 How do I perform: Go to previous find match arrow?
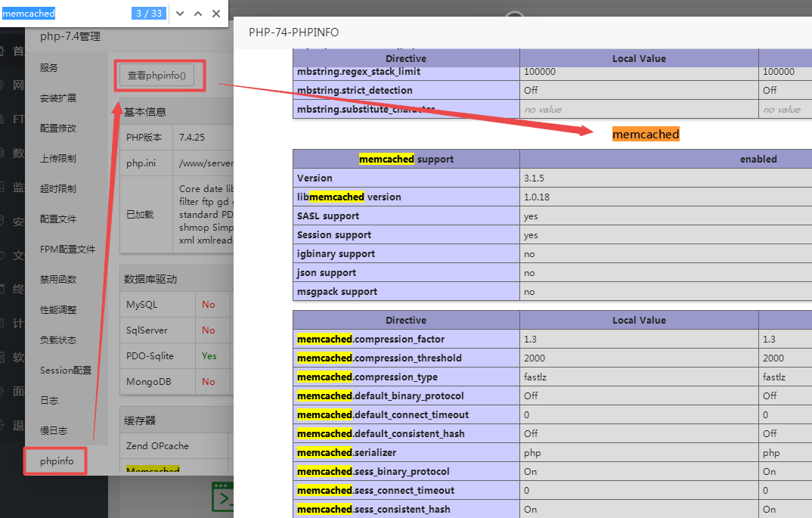click(198, 14)
